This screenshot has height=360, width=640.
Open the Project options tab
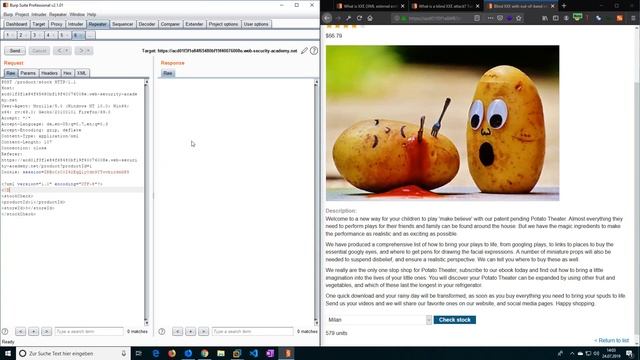(223, 24)
